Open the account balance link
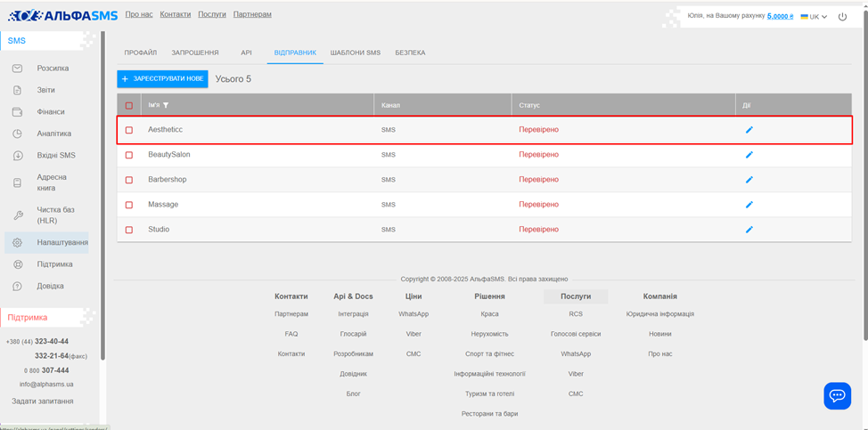 [780, 16]
